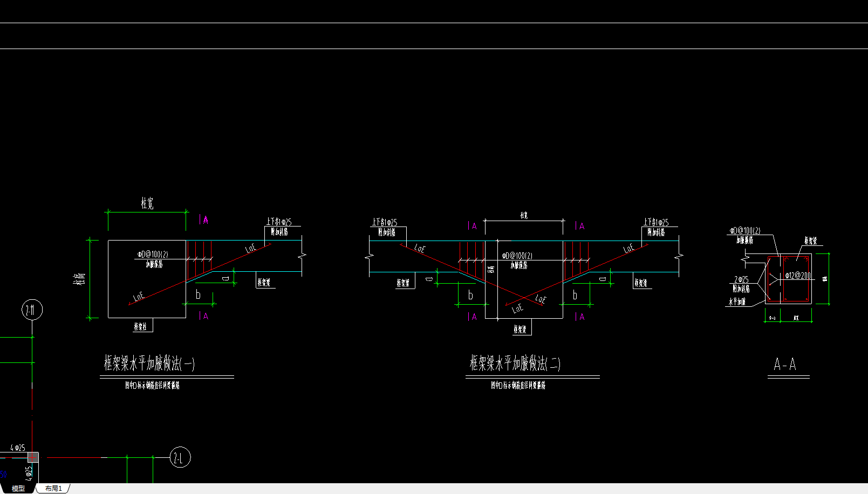Select the upper magenta A marker in detail one
The image size is (868, 494).
[x=204, y=219]
